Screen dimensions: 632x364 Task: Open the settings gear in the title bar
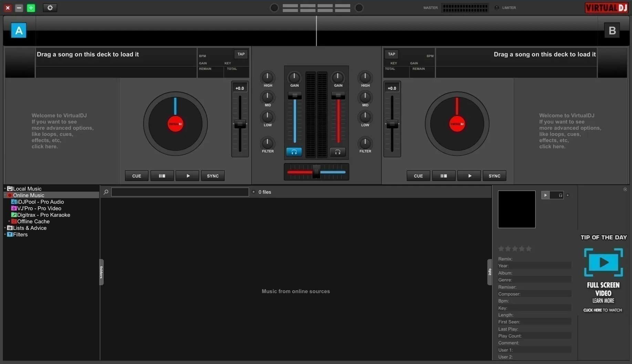click(50, 8)
